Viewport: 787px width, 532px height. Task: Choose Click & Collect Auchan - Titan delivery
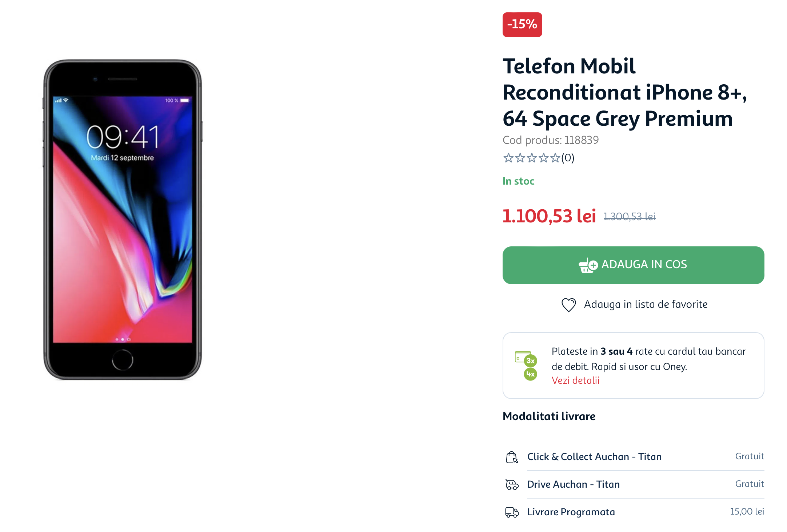pos(635,457)
